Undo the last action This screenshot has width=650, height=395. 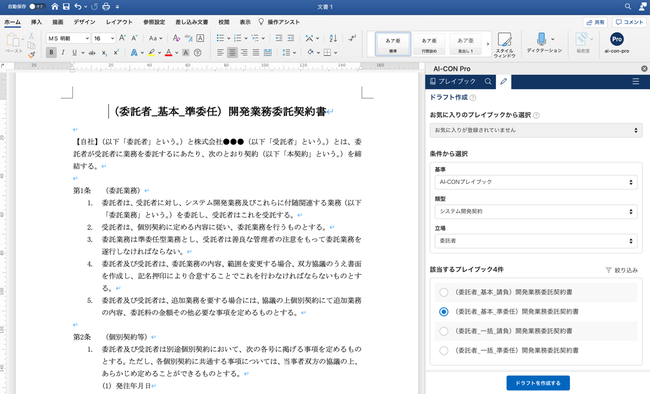pyautogui.click(x=78, y=7)
